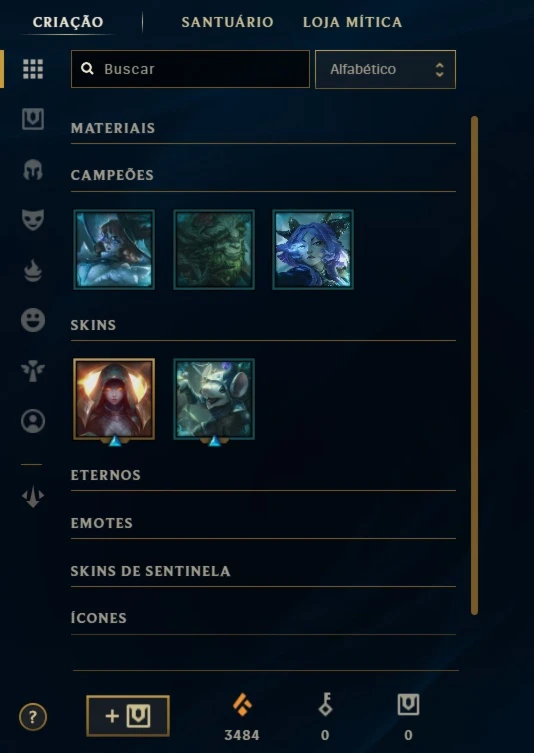Screen dimensions: 534x753
Task: Click the vertical loot list scrollbar
Action: [474, 365]
